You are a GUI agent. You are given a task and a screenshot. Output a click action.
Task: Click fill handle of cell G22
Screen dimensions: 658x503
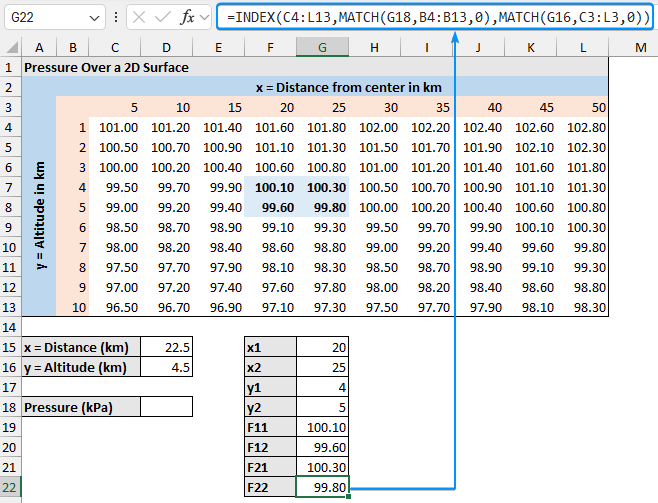pyautogui.click(x=348, y=497)
